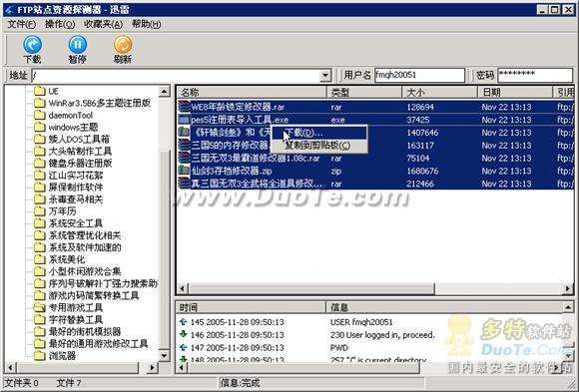579x392 pixels.
Task: Click the 刷新 refresh toolbar icon
Action: click(123, 44)
